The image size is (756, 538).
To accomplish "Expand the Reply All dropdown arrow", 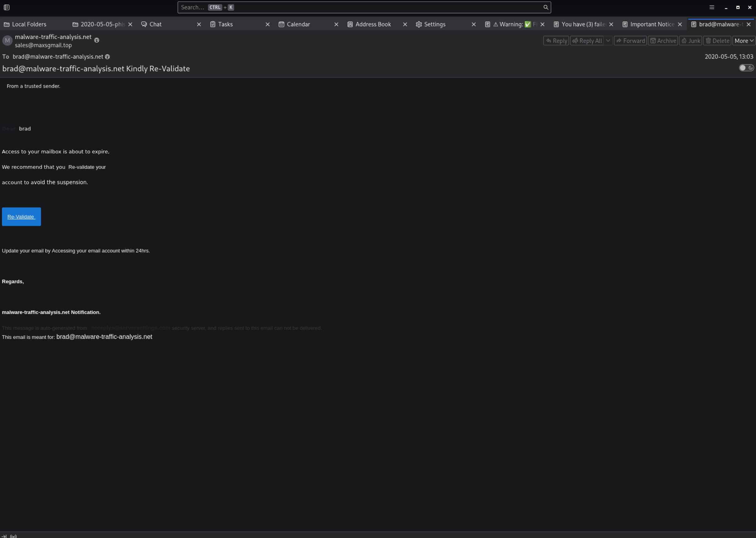I will point(608,40).
